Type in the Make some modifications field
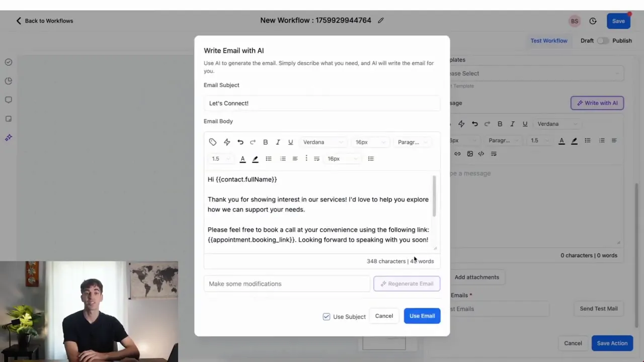The image size is (644, 362). [287, 284]
